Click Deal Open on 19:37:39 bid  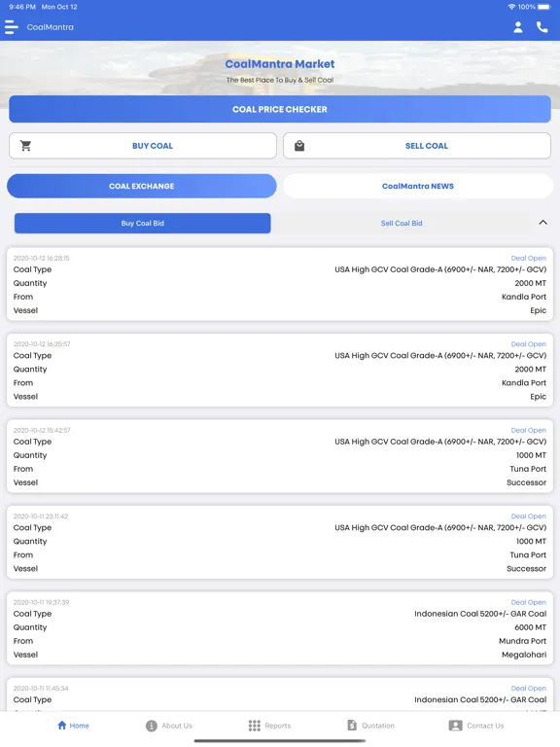(529, 602)
